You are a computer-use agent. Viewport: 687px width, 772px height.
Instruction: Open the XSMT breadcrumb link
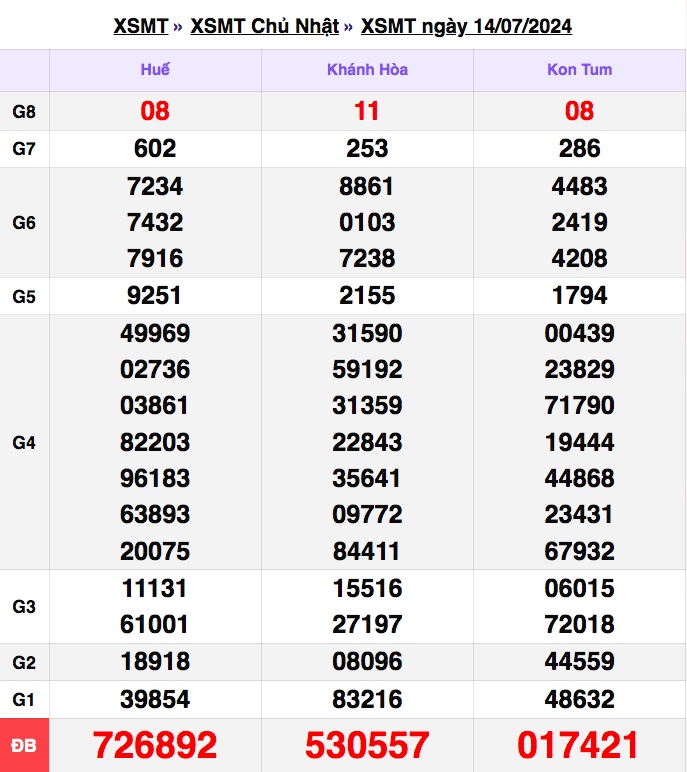point(141,26)
